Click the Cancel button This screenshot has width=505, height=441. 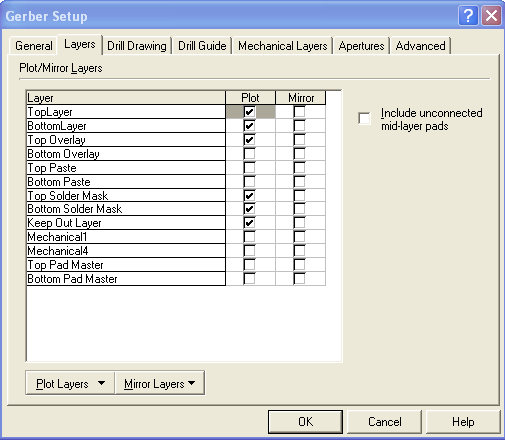coord(385,422)
